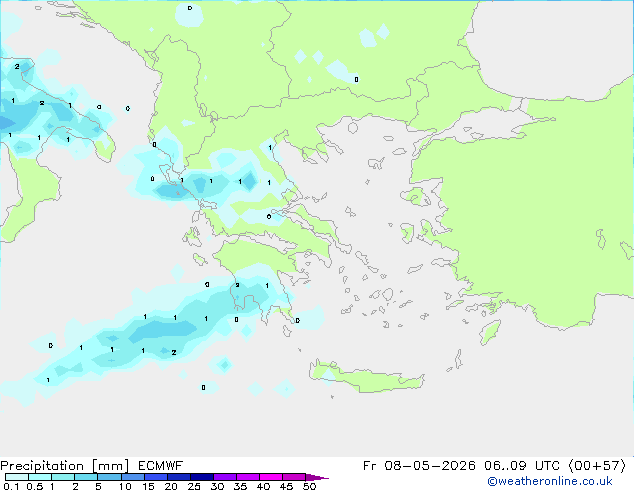634x490 pixels.
Task: Select the 20–25 mm legend color box
Action: pos(179,477)
